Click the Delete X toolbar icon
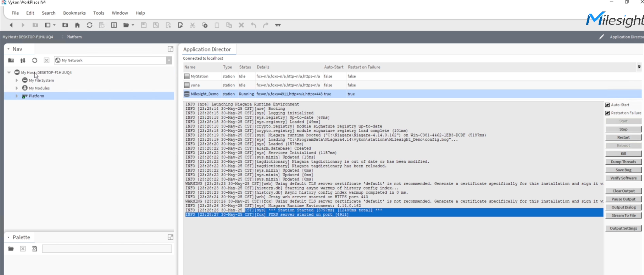The height and width of the screenshot is (275, 644). 241,25
